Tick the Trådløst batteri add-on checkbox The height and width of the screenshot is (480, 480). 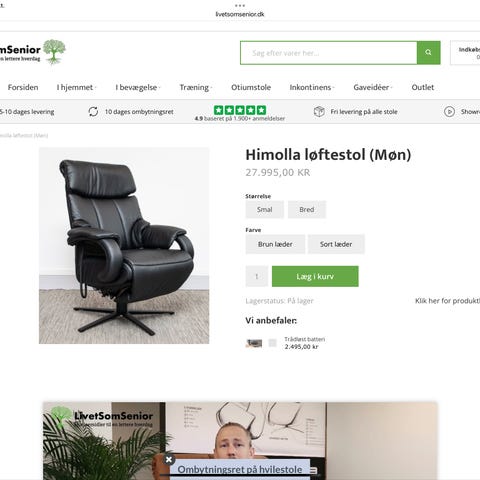[x=272, y=343]
